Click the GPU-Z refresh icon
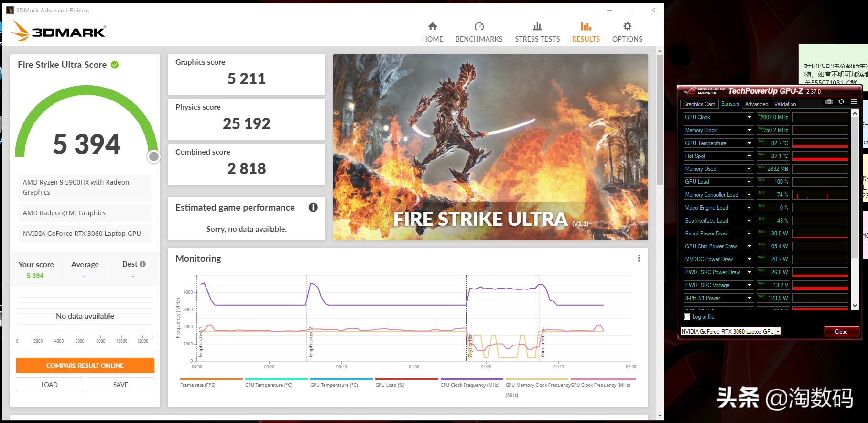 pyautogui.click(x=841, y=101)
